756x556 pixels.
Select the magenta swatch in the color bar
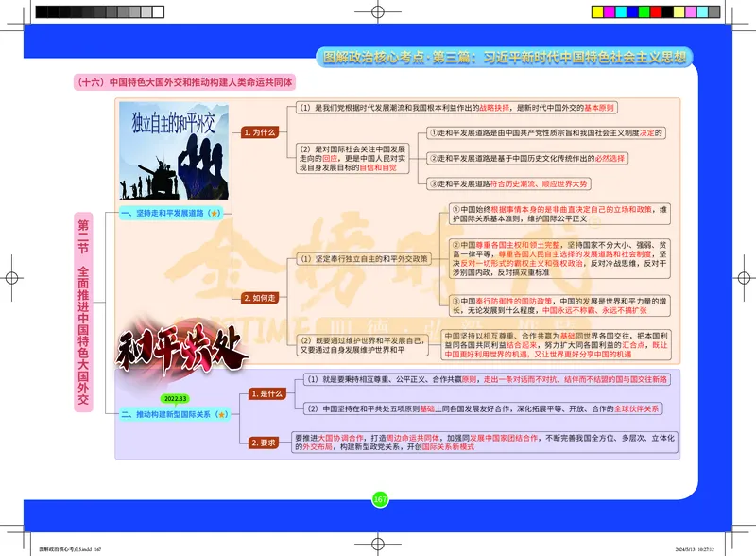610,11
